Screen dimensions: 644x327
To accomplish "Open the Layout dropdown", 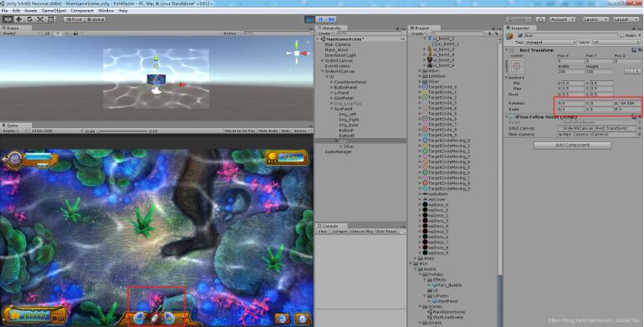I will [x=626, y=19].
